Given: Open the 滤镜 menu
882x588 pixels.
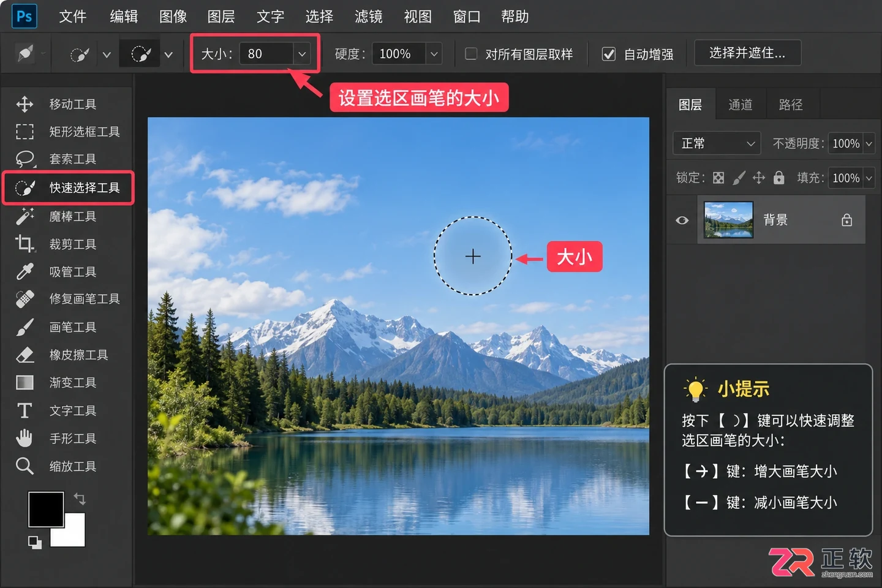Looking at the screenshot, I should (x=368, y=17).
